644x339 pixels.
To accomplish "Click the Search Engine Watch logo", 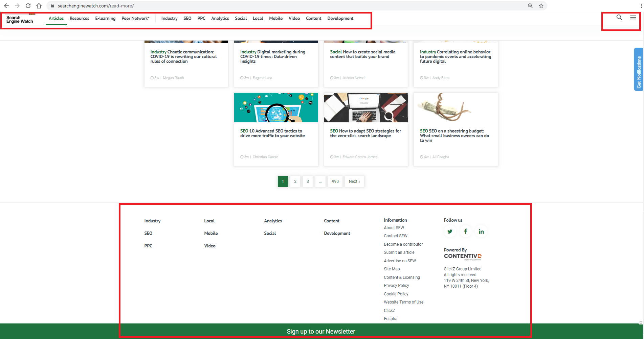I will pos(19,19).
